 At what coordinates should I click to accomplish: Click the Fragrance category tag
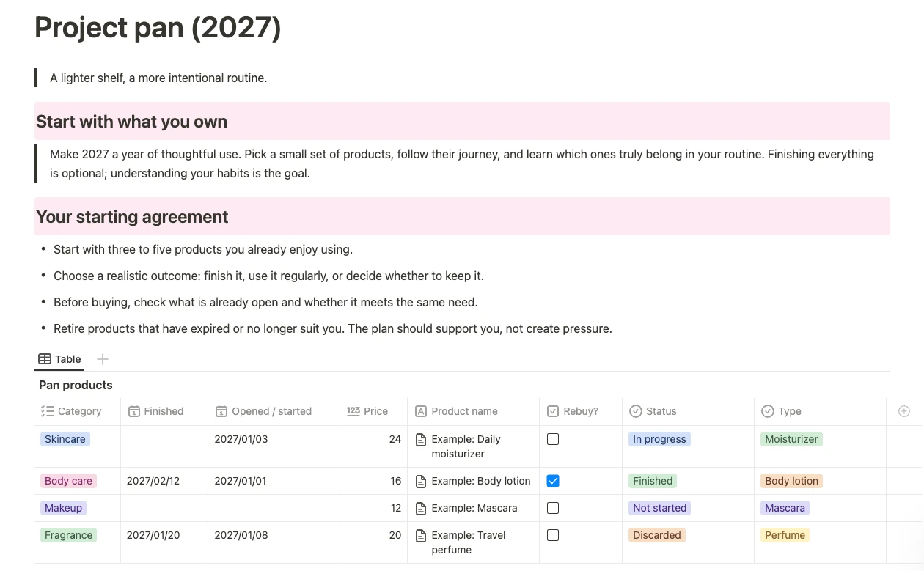pyautogui.click(x=68, y=535)
